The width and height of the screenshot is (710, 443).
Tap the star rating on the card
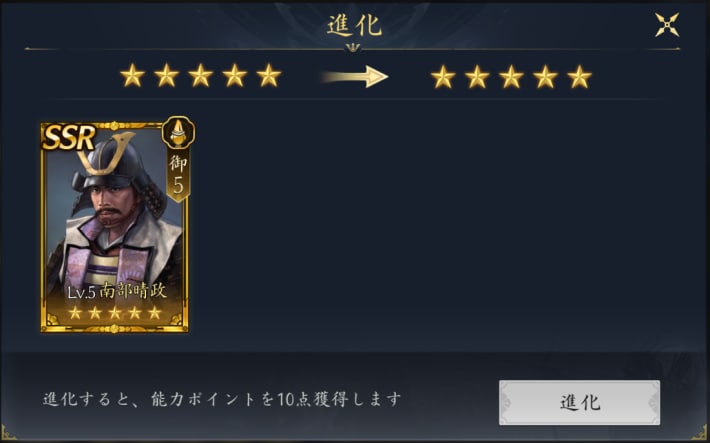click(115, 313)
